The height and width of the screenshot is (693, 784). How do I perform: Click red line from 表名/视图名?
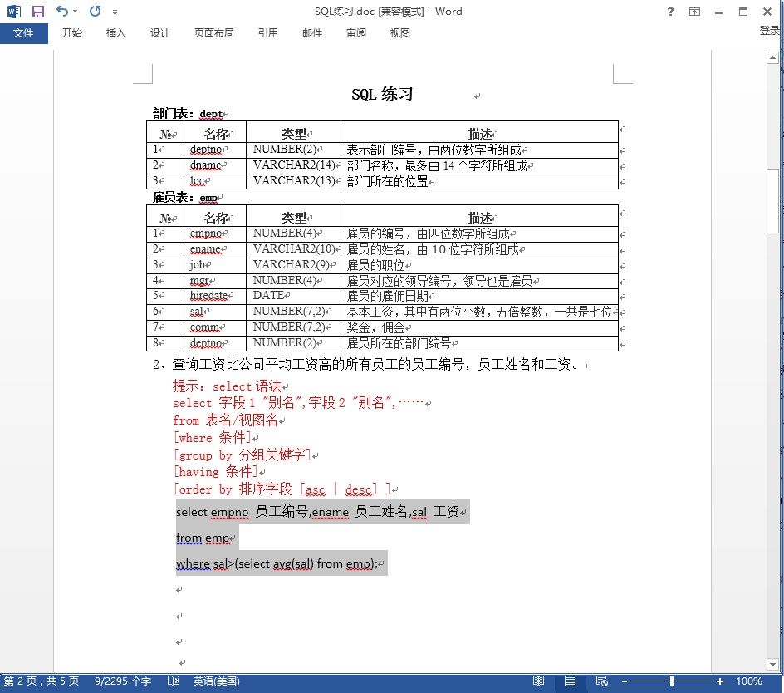pyautogui.click(x=226, y=420)
